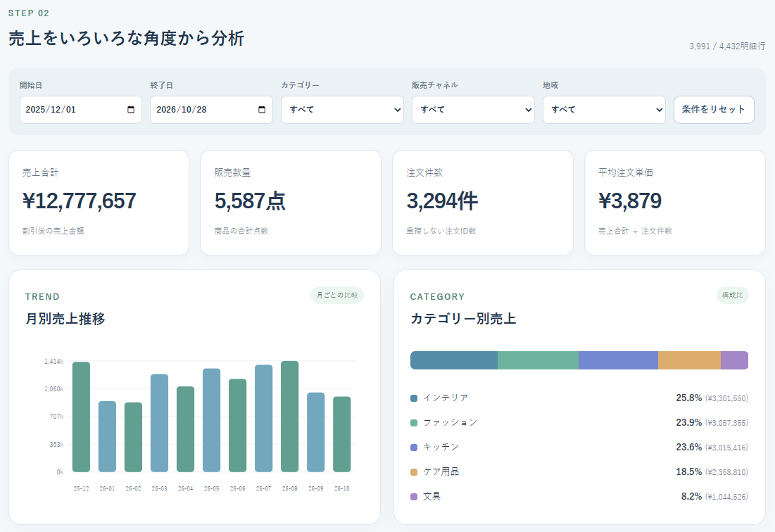
Task: Click the キッチン legend color square
Action: coord(414,448)
